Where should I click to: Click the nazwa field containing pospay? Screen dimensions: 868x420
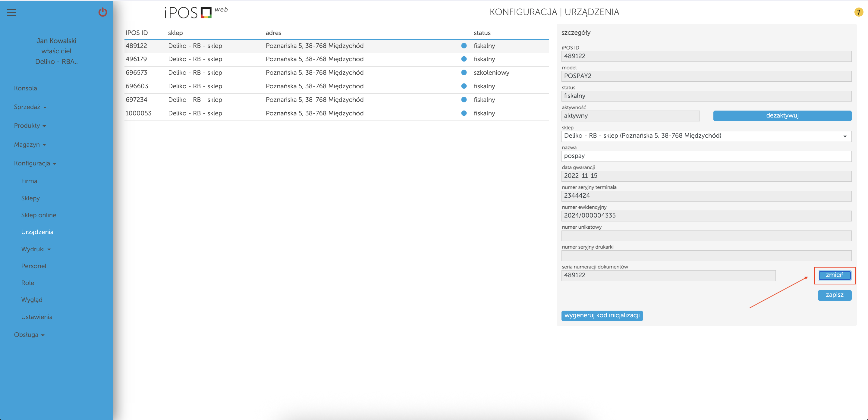tap(706, 156)
